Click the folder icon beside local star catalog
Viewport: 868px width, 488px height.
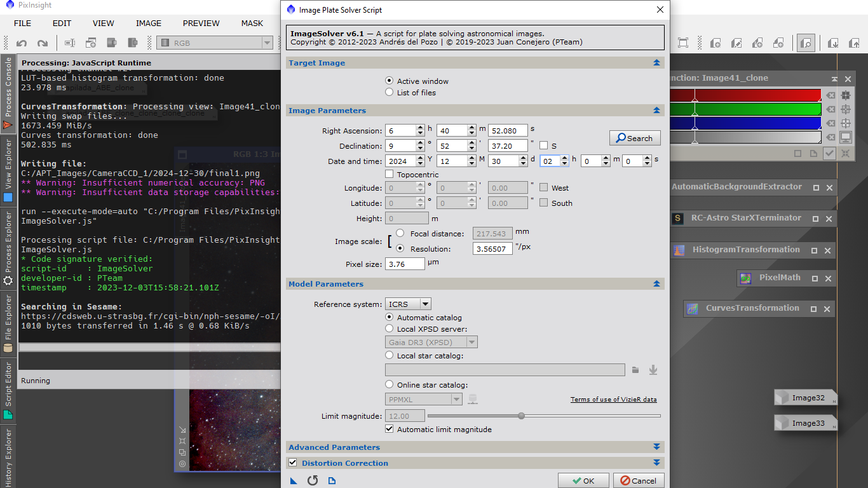tap(636, 370)
